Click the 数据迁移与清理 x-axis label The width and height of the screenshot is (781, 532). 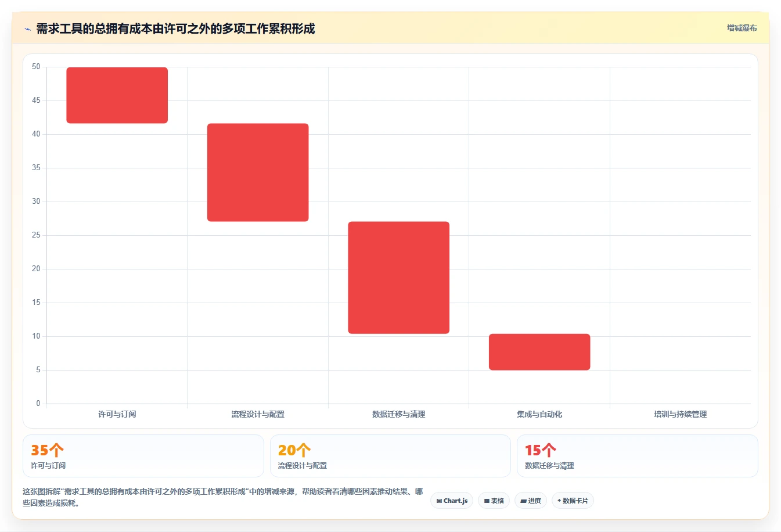399,414
